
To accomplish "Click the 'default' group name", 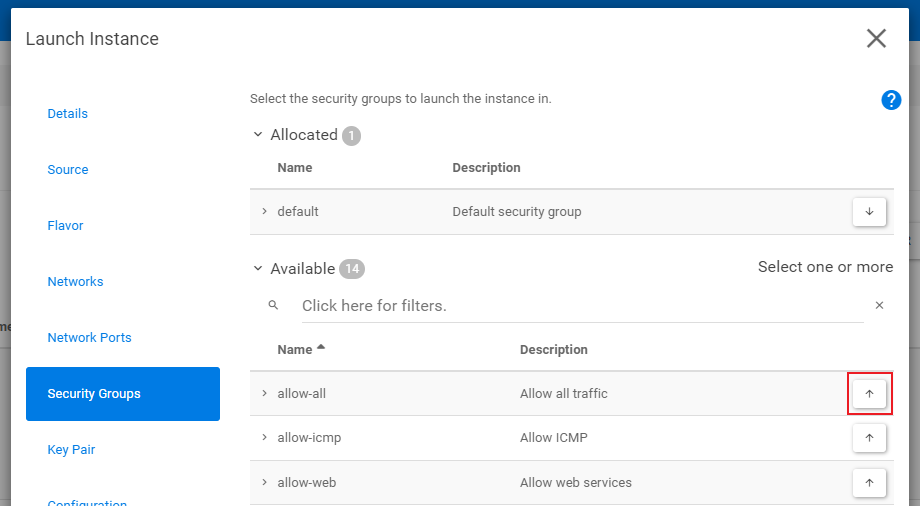I will 297,211.
